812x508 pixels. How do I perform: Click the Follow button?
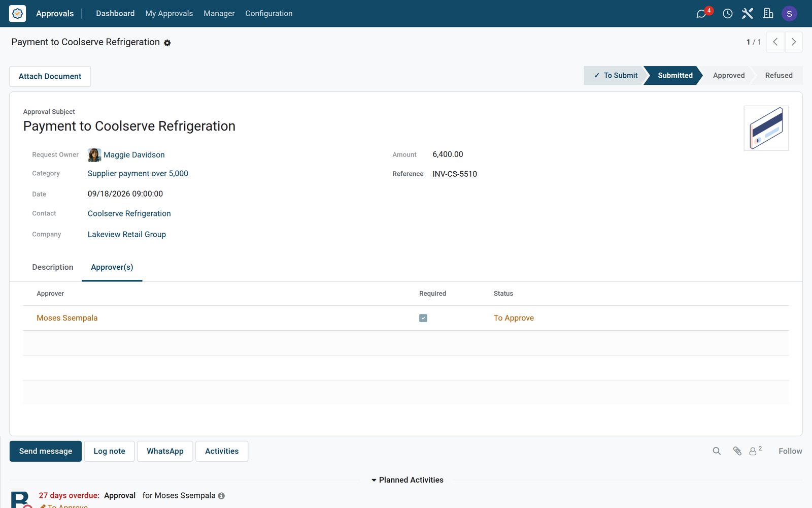click(x=790, y=451)
